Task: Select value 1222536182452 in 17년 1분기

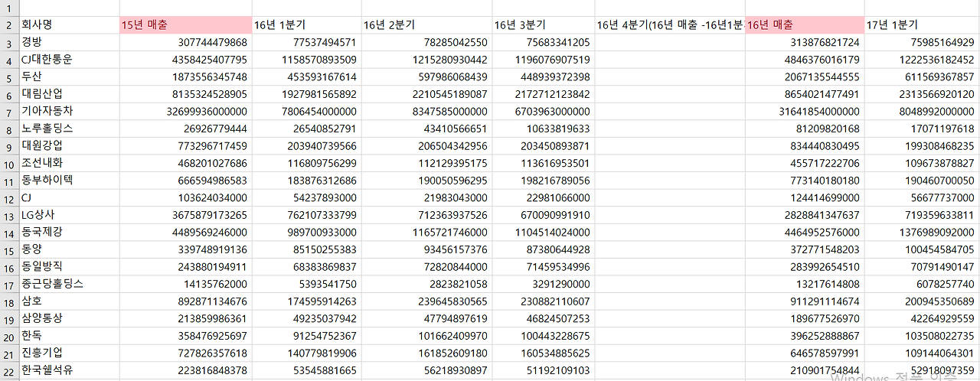Action: (x=922, y=60)
